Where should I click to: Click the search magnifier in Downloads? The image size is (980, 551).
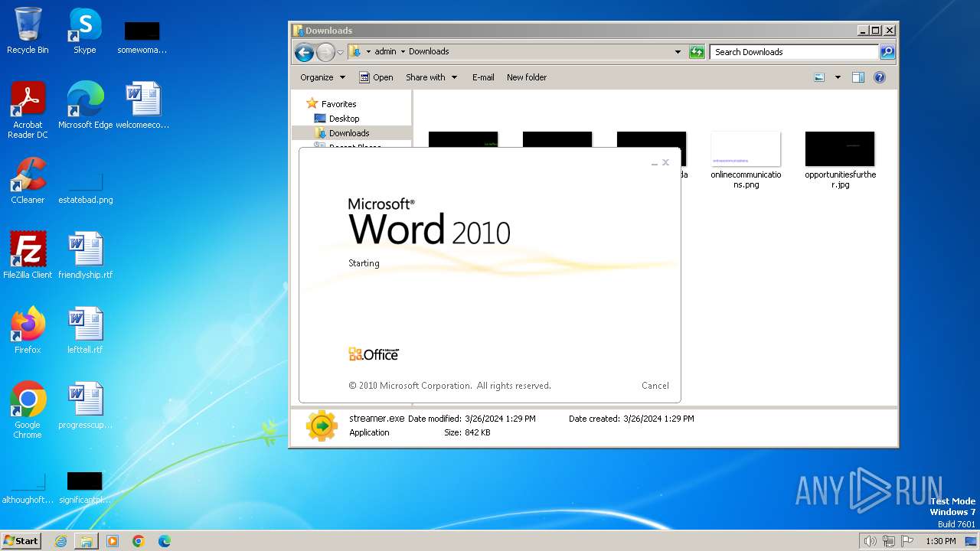[x=887, y=52]
